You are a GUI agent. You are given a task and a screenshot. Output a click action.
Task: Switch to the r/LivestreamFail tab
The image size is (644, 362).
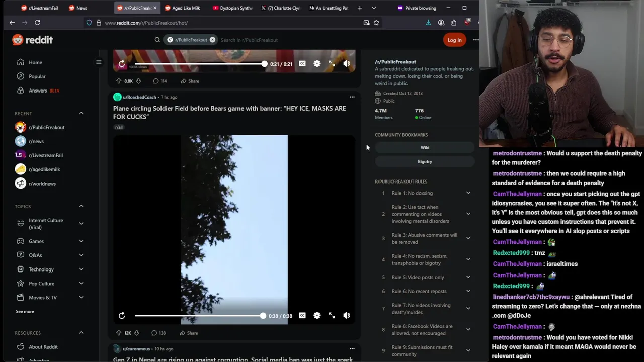pyautogui.click(x=39, y=8)
